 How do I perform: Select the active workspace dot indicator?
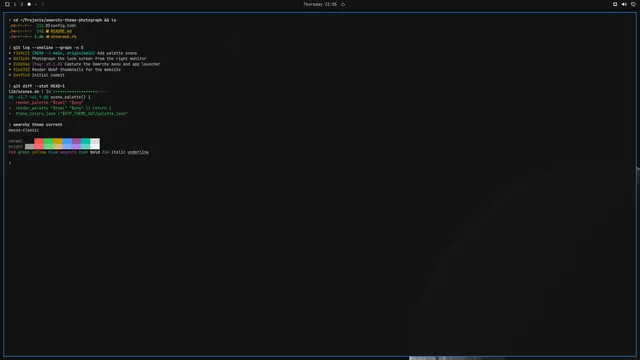(x=29, y=4)
